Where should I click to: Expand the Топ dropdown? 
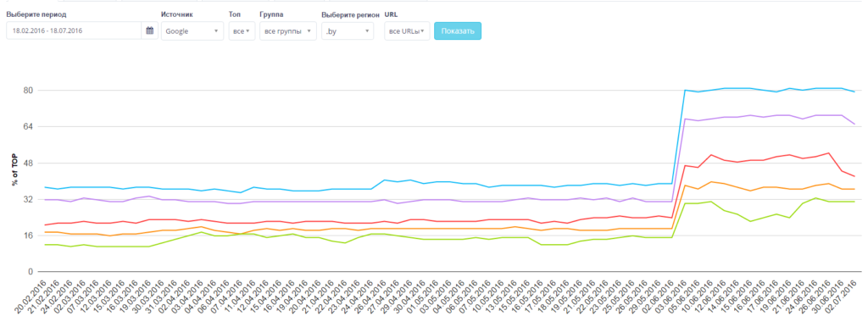pos(242,31)
